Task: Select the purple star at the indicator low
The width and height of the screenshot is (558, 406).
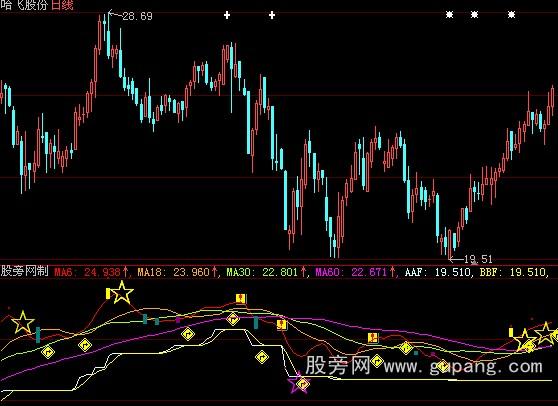Action: (298, 383)
